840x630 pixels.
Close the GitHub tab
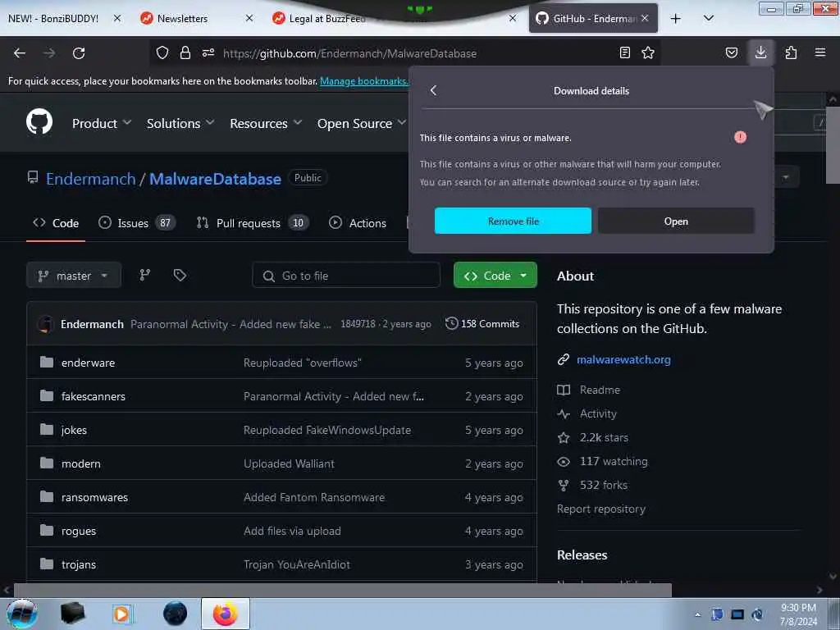click(645, 18)
